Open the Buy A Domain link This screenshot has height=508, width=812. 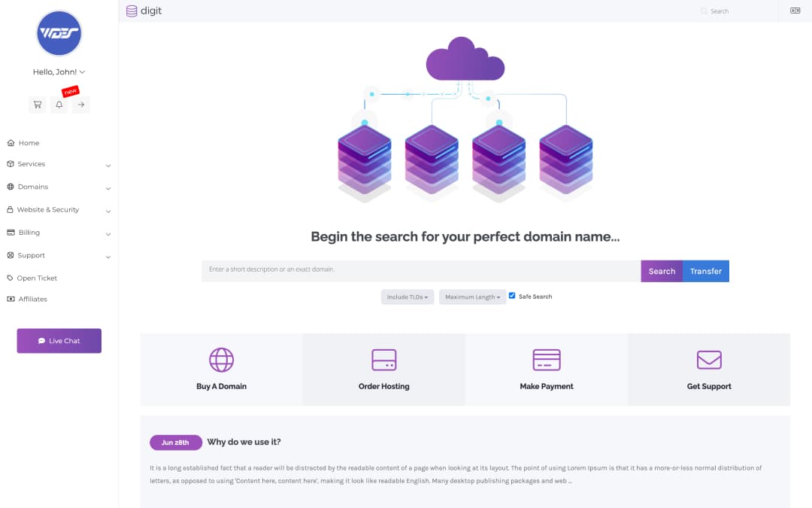point(222,386)
